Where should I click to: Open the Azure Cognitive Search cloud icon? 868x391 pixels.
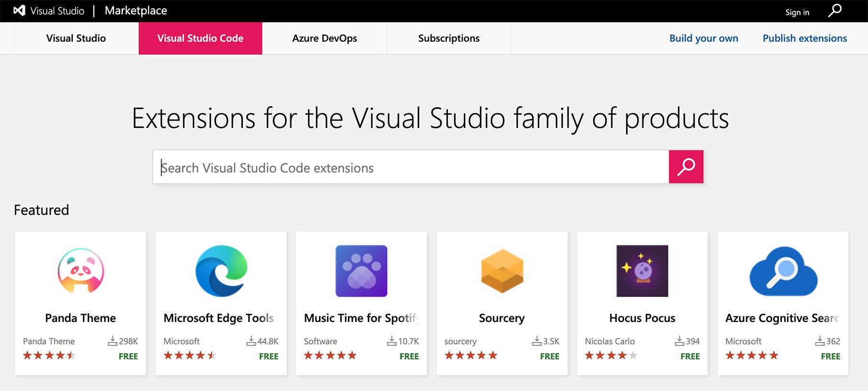pyautogui.click(x=783, y=271)
